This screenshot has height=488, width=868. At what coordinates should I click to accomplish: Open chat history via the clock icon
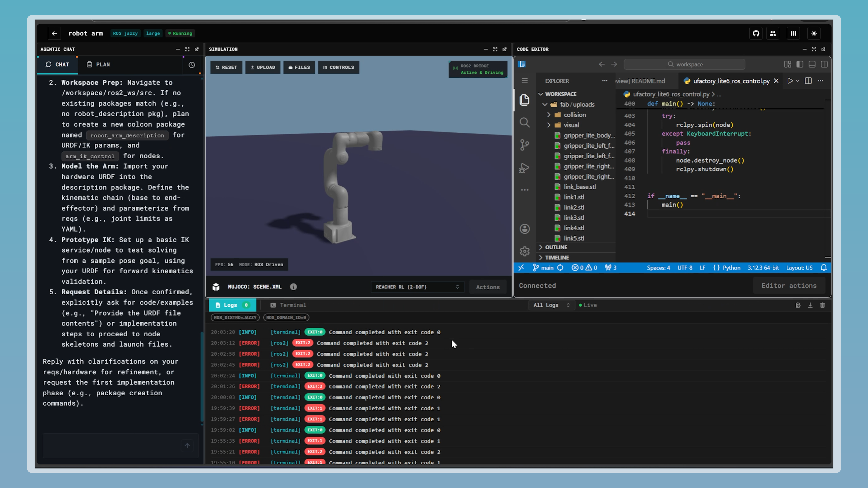click(192, 64)
